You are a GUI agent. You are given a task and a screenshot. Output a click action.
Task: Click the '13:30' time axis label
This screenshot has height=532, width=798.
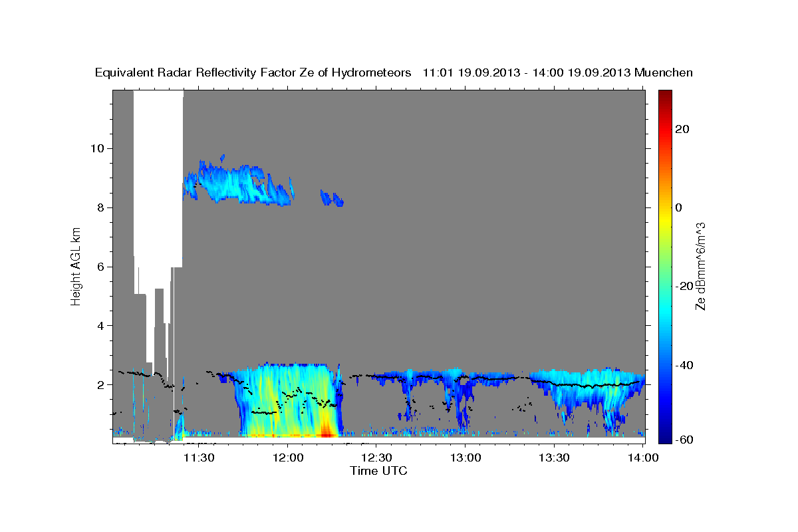(x=553, y=458)
